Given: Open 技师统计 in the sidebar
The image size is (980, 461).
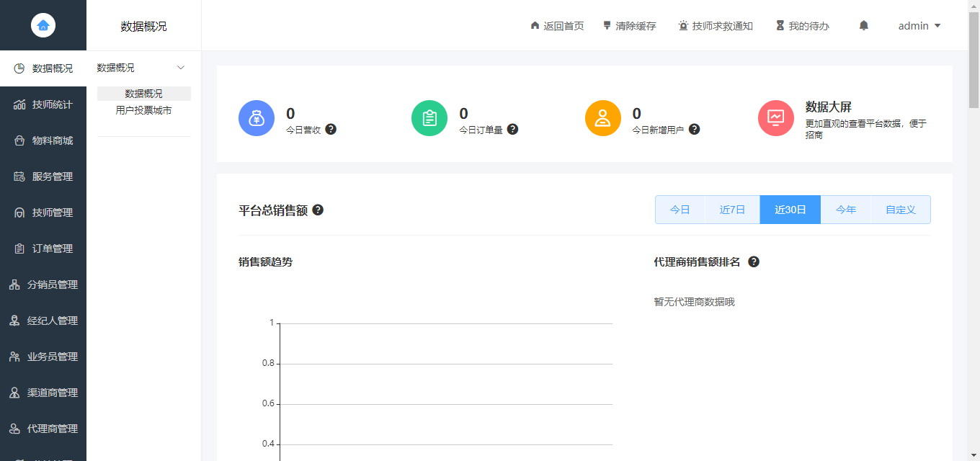Looking at the screenshot, I should [43, 104].
